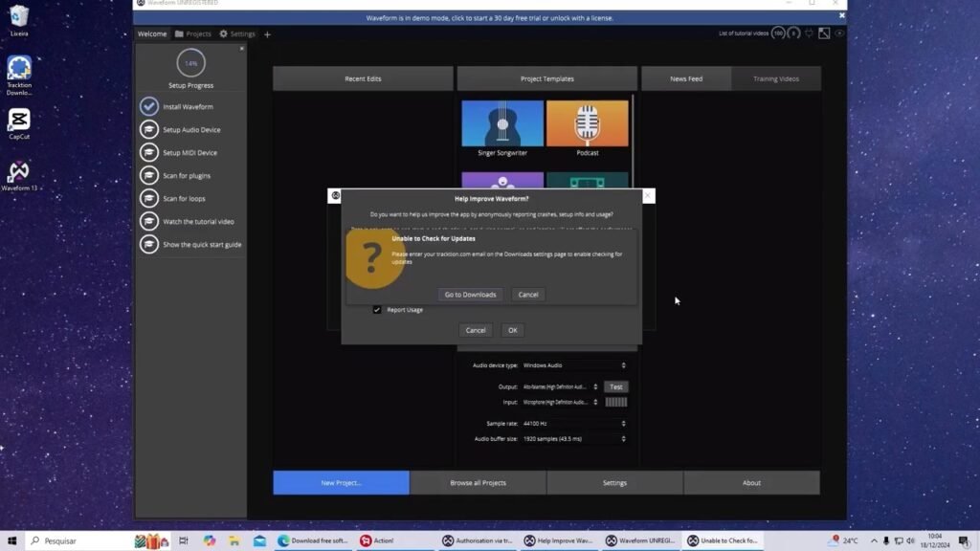Viewport: 980px width, 551px height.
Task: Switch to the Projects tab
Action: [x=193, y=33]
